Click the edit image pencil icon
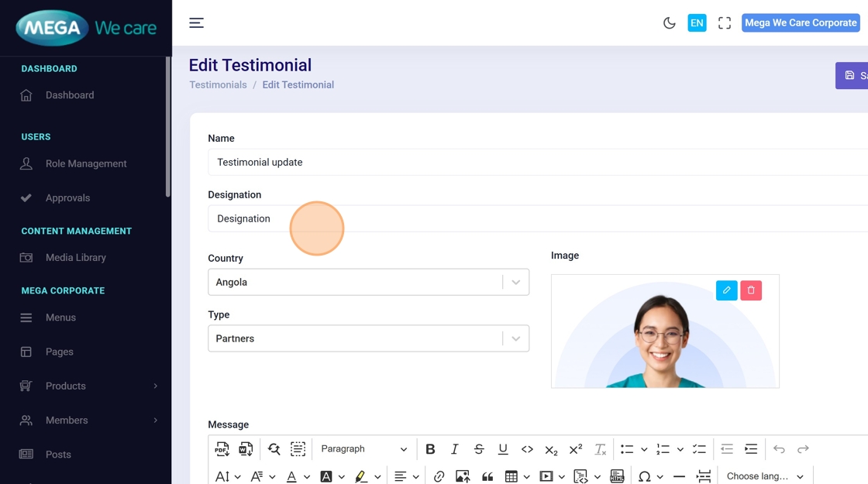 point(726,290)
